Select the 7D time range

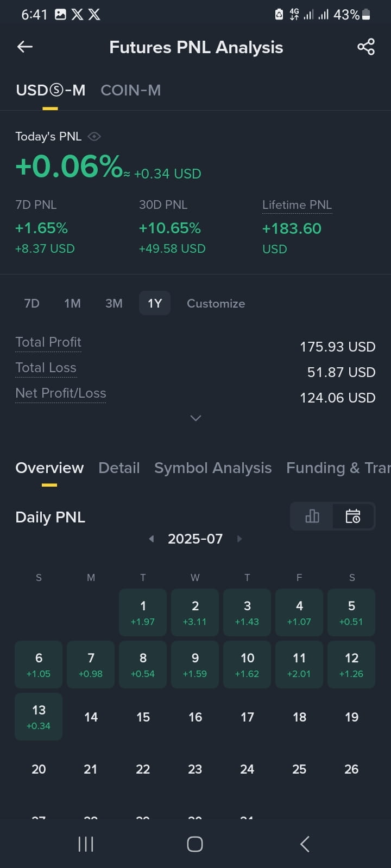point(32,303)
